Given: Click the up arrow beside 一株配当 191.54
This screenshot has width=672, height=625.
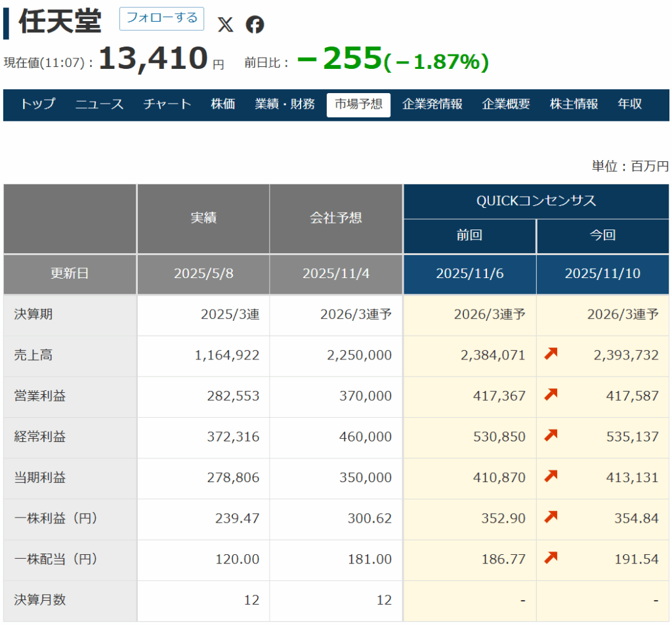Looking at the screenshot, I should tap(551, 558).
